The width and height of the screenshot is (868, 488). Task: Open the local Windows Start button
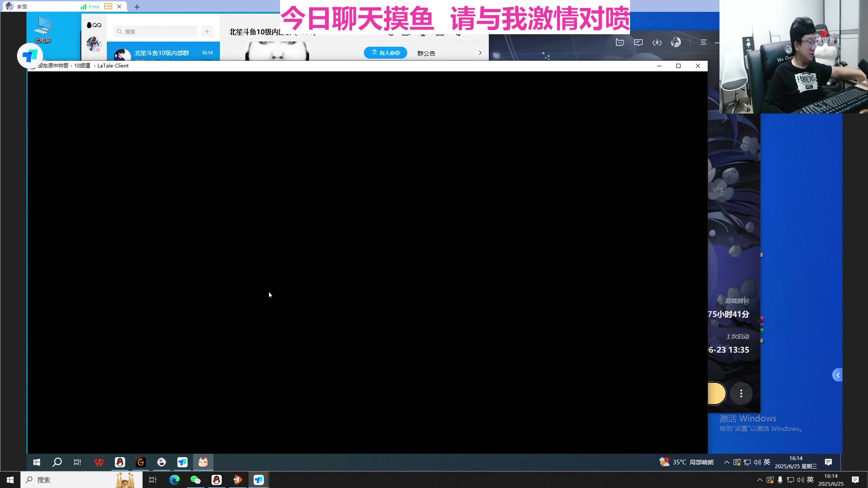(10, 480)
